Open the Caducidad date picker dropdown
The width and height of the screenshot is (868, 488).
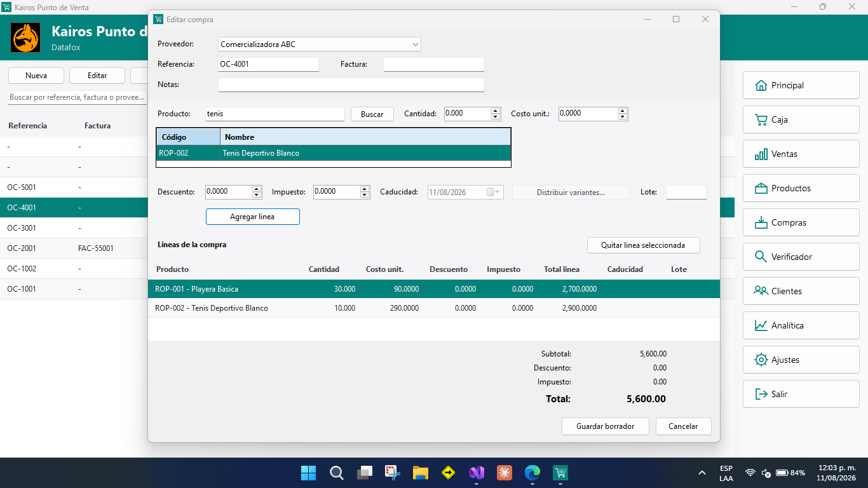(x=497, y=192)
